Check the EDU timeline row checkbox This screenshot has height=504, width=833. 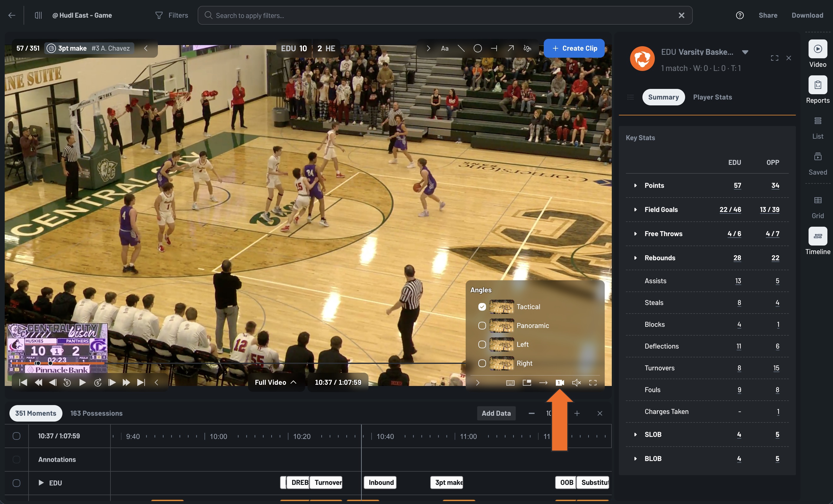(16, 483)
